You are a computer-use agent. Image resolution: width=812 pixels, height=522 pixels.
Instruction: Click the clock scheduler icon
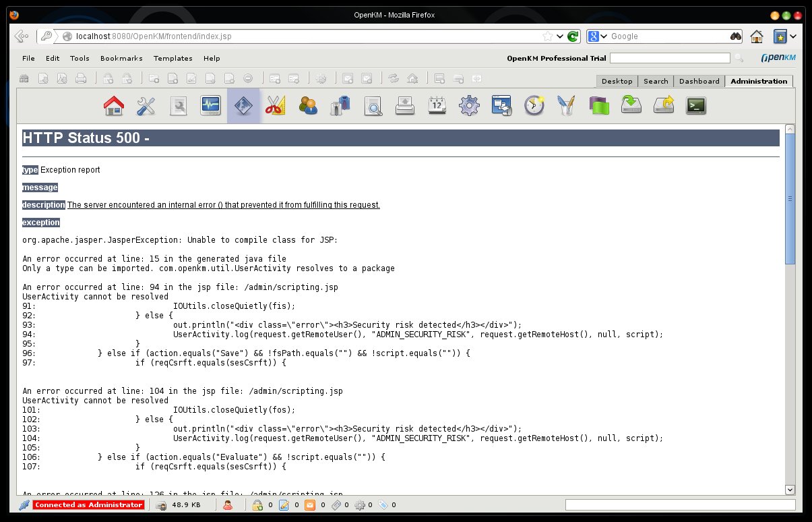coord(534,105)
